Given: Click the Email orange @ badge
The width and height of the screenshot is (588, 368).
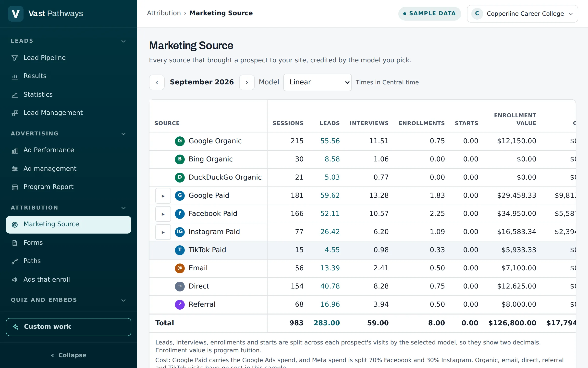Looking at the screenshot, I should [x=180, y=268].
